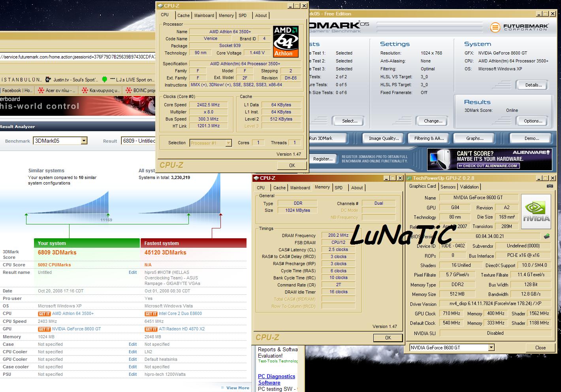Click the red favicon on the Acer tab
The height and width of the screenshot is (392, 561).
[41, 90]
